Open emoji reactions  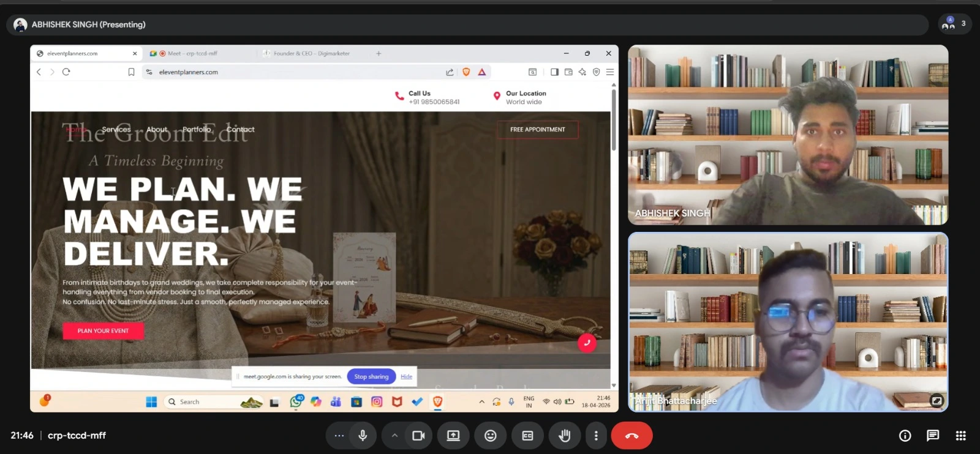(491, 436)
